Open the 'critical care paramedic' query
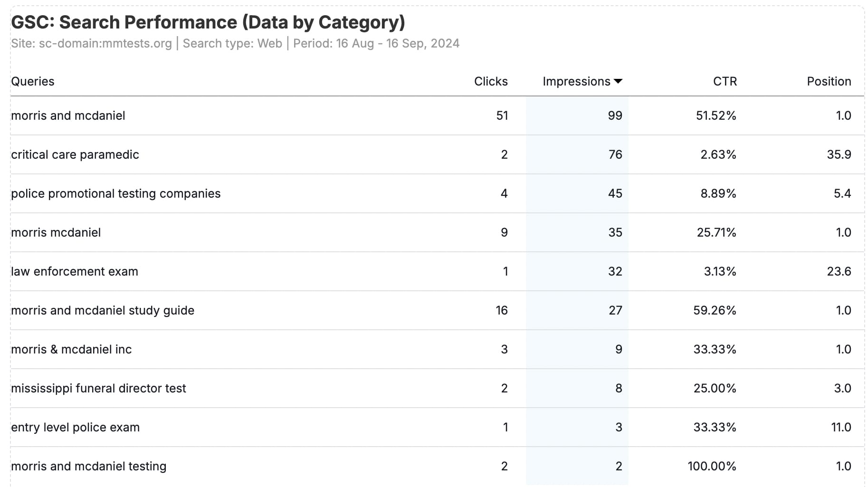The width and height of the screenshot is (868, 487). pos(75,155)
